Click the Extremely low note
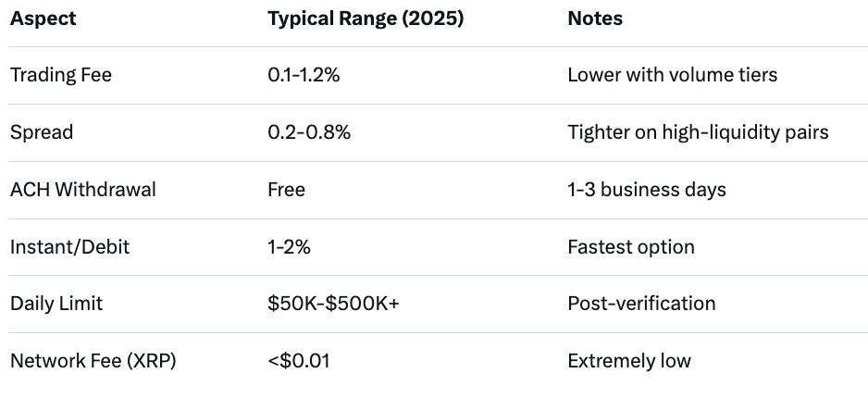The height and width of the screenshot is (398, 868). (629, 361)
